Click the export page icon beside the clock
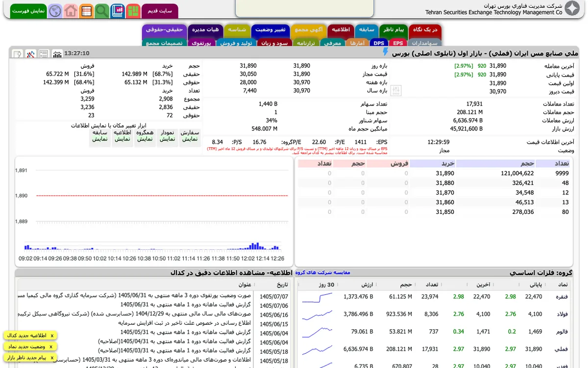This screenshot has width=588, height=368. (x=17, y=53)
